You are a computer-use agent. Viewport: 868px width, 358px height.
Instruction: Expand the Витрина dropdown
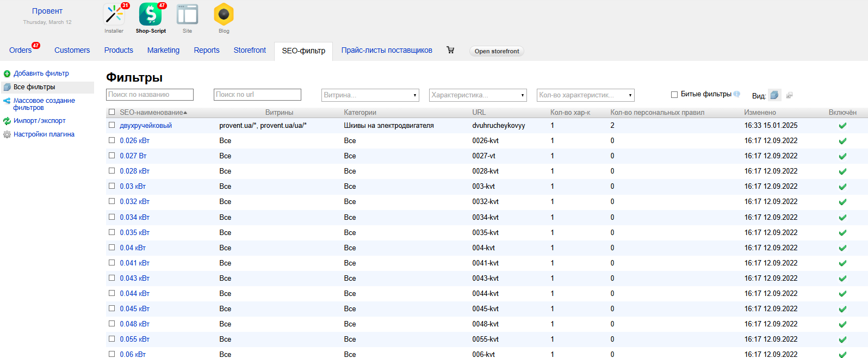(x=370, y=95)
